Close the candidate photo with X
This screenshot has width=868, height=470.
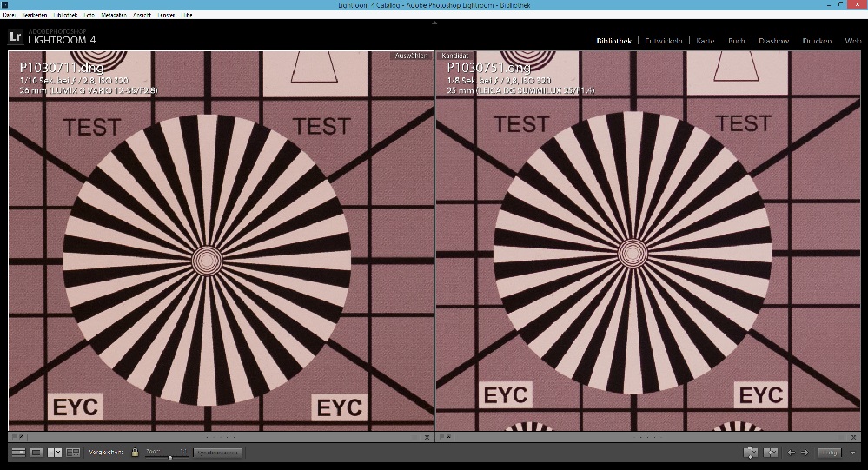(855, 437)
